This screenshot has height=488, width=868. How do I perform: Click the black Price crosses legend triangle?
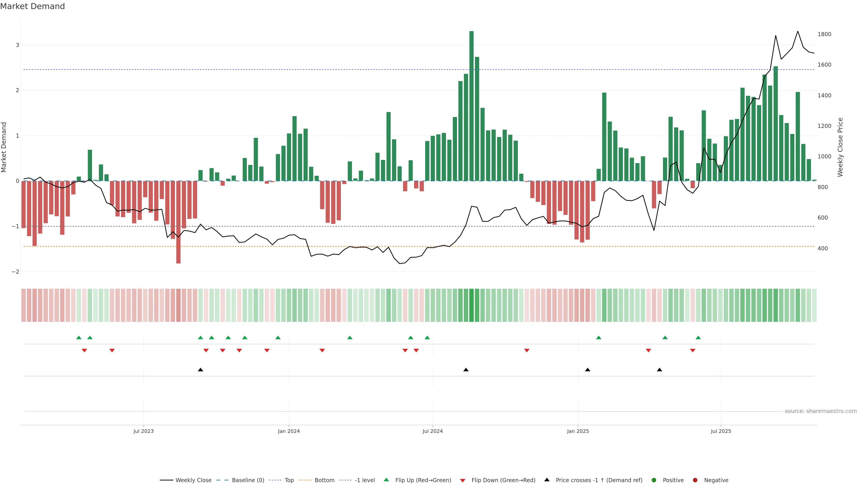(547, 480)
